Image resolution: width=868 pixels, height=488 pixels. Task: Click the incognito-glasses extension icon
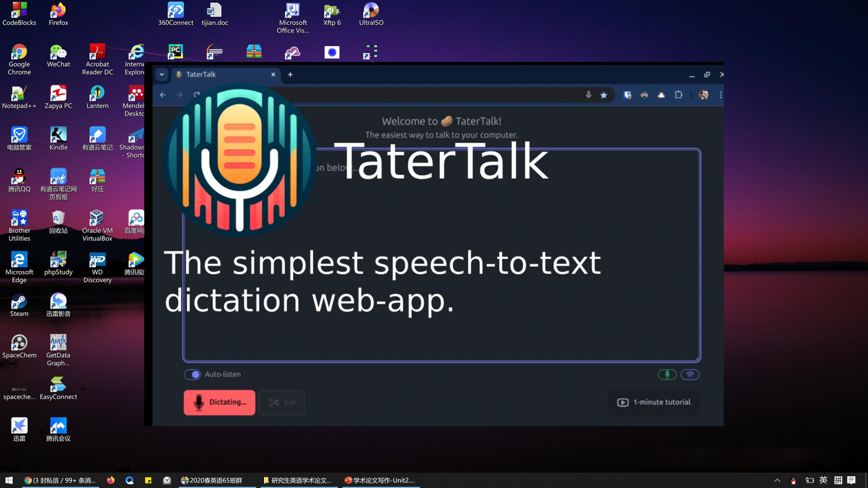644,95
